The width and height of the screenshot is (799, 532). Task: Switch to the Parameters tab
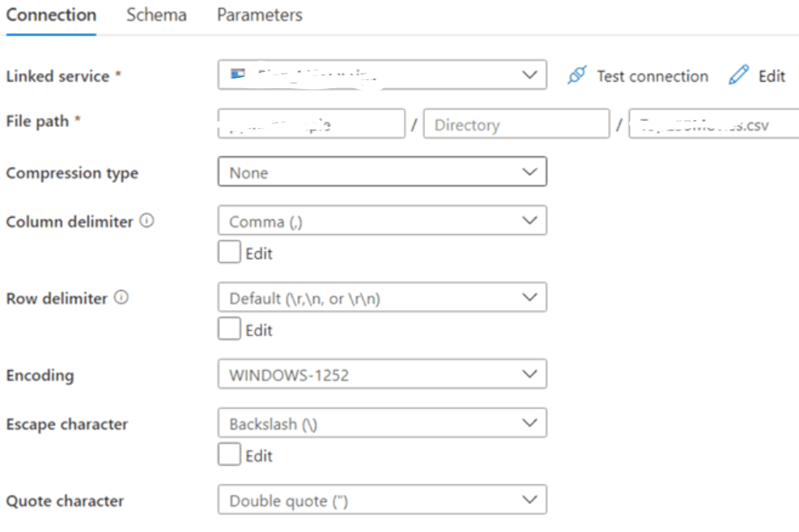click(259, 15)
